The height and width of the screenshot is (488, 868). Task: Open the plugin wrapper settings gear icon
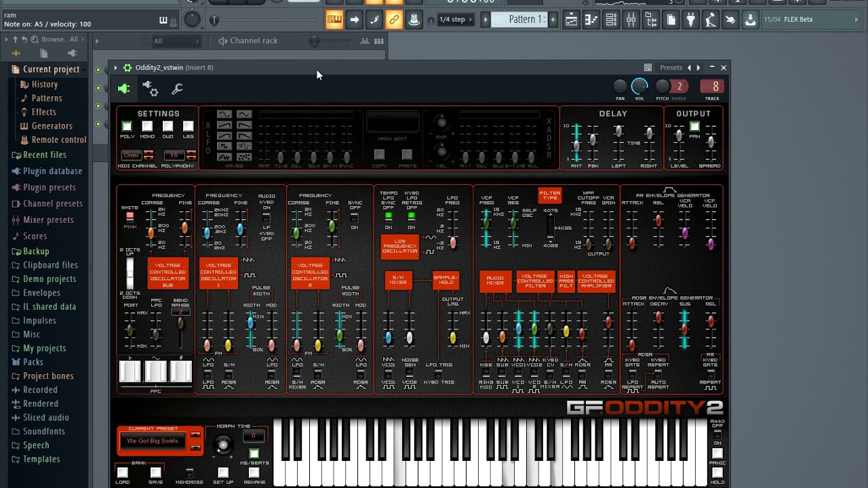click(x=150, y=89)
